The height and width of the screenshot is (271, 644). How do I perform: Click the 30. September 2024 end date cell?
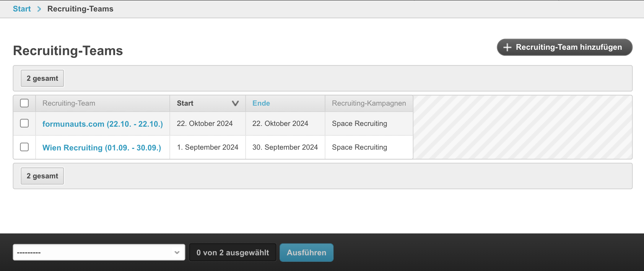pos(285,147)
